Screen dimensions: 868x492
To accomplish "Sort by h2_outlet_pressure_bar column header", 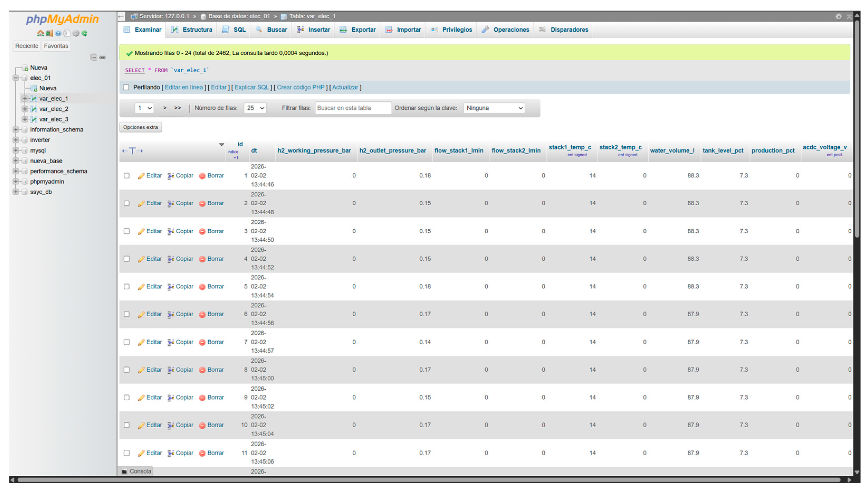I will [x=393, y=151].
